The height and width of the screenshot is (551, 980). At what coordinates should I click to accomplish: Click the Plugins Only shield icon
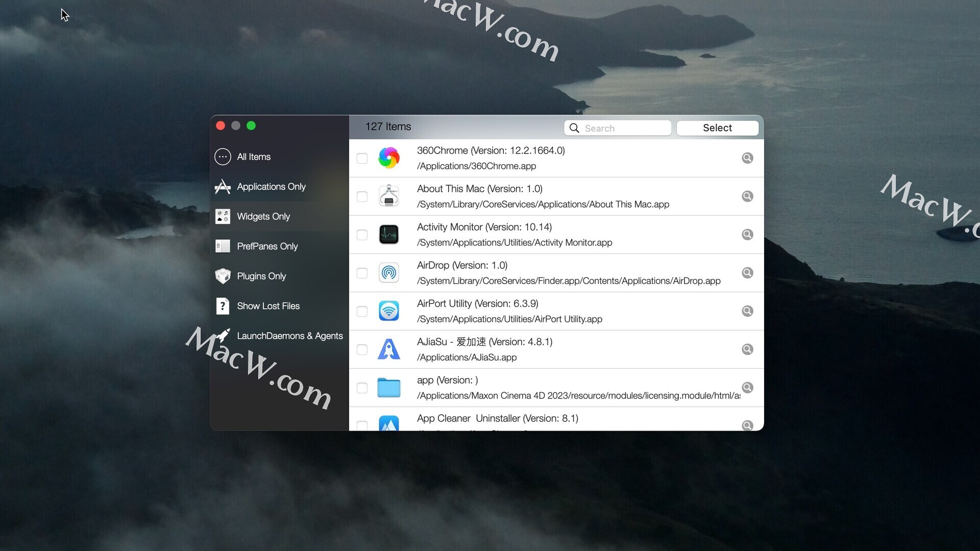pyautogui.click(x=223, y=276)
